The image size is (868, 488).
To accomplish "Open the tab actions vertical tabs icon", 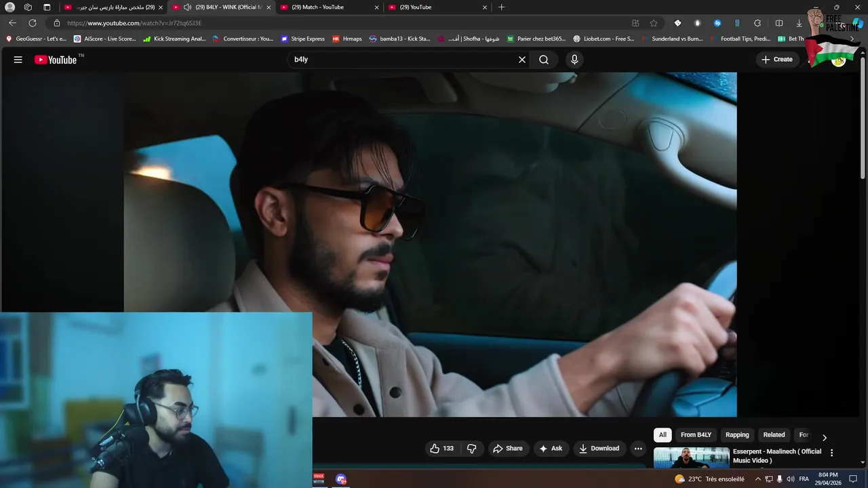I will point(47,7).
